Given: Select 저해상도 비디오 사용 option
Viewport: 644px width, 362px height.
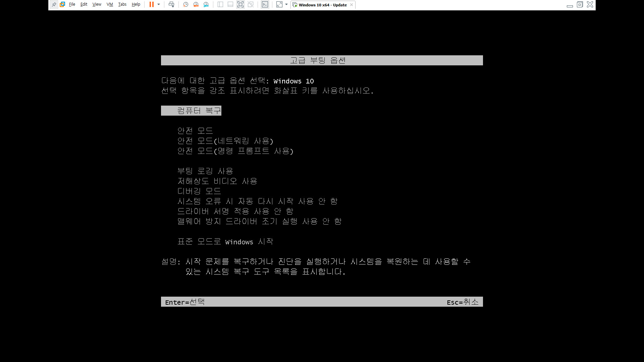Looking at the screenshot, I should click(x=217, y=181).
